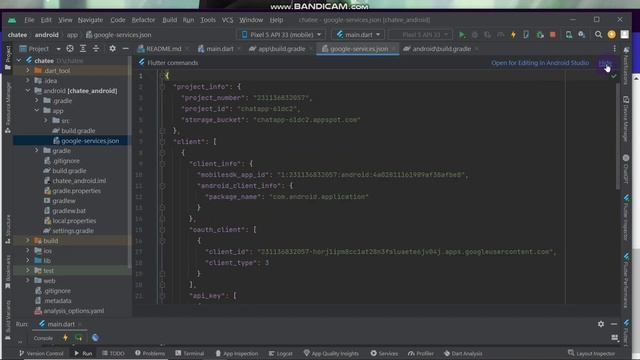The image size is (640, 360).
Task: Open Logcat tool window button
Action: point(281,353)
